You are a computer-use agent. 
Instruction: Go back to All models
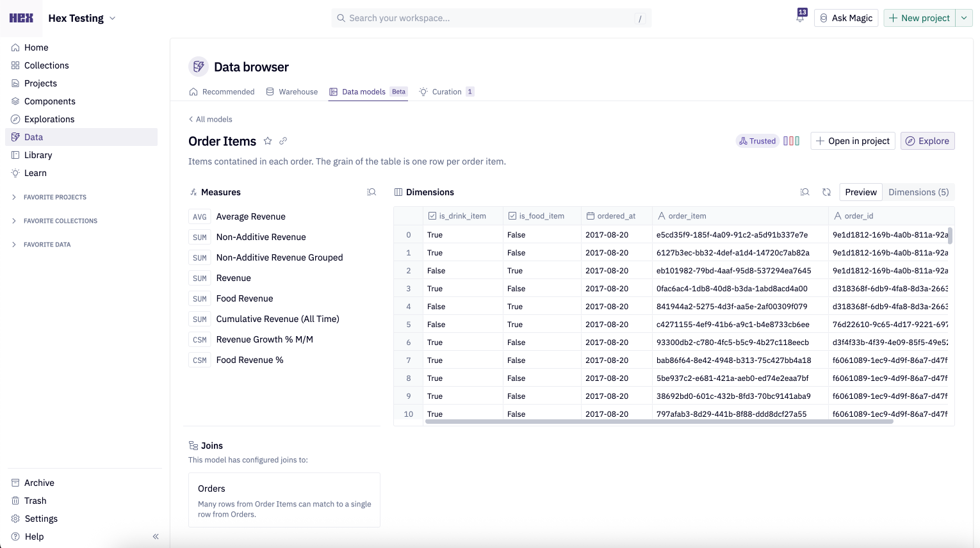pyautogui.click(x=210, y=119)
